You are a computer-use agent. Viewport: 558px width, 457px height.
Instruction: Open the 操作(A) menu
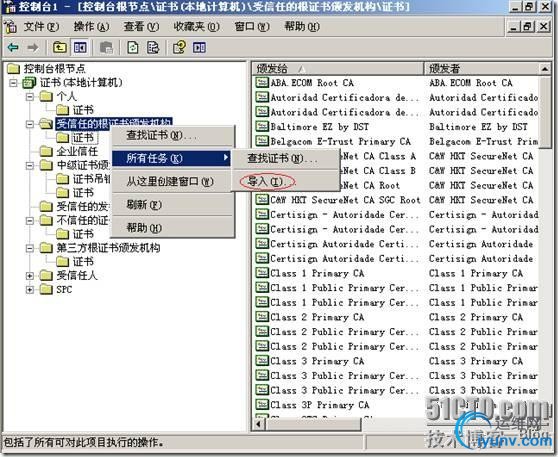pos(91,27)
